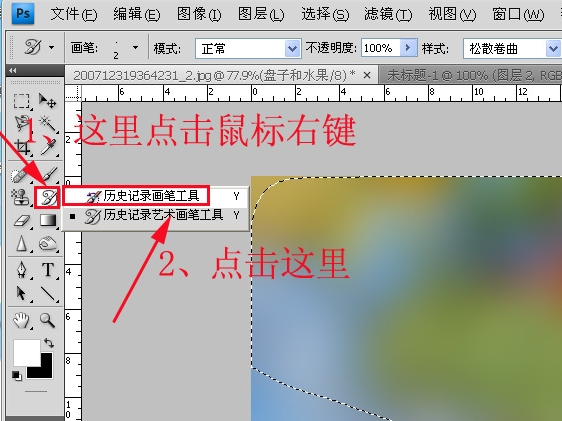
Task: Close the 200712319364231_2.jpg document tab
Action: point(367,75)
